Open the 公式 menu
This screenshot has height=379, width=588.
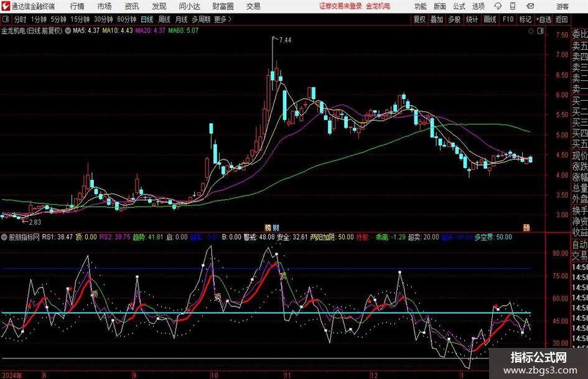click(x=459, y=6)
